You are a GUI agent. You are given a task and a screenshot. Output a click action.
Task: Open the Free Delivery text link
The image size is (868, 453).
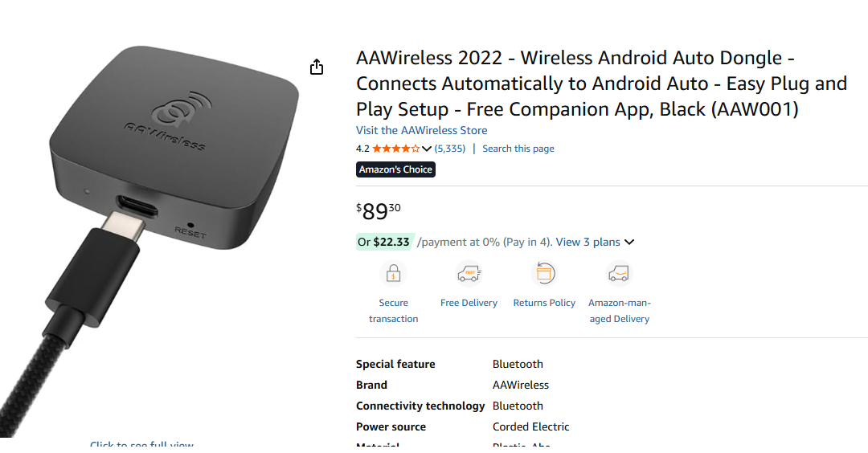(469, 303)
